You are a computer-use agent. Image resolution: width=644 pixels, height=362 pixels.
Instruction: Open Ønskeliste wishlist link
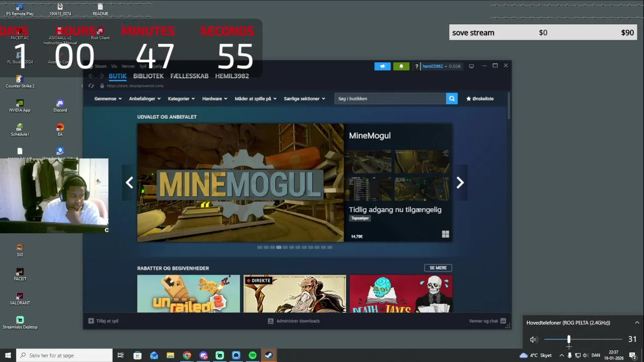click(480, 99)
